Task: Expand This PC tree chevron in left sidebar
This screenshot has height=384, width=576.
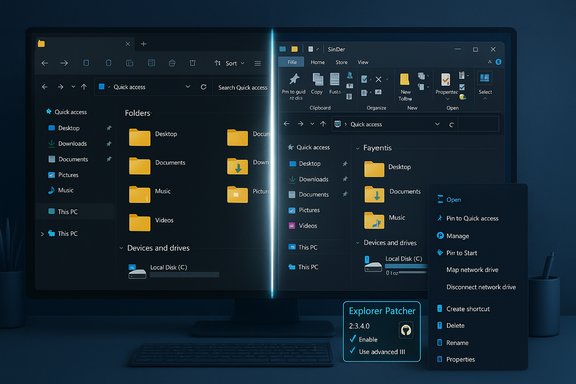Action: tap(42, 234)
